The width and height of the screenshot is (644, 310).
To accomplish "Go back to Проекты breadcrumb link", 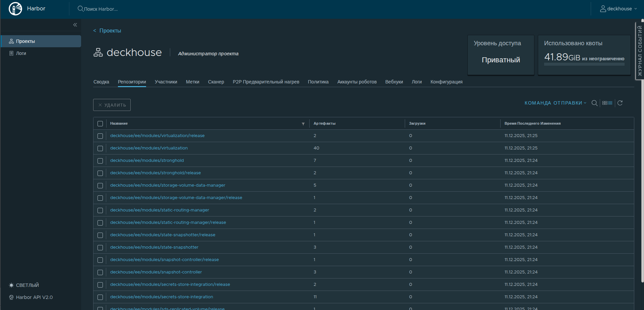I will pos(110,30).
